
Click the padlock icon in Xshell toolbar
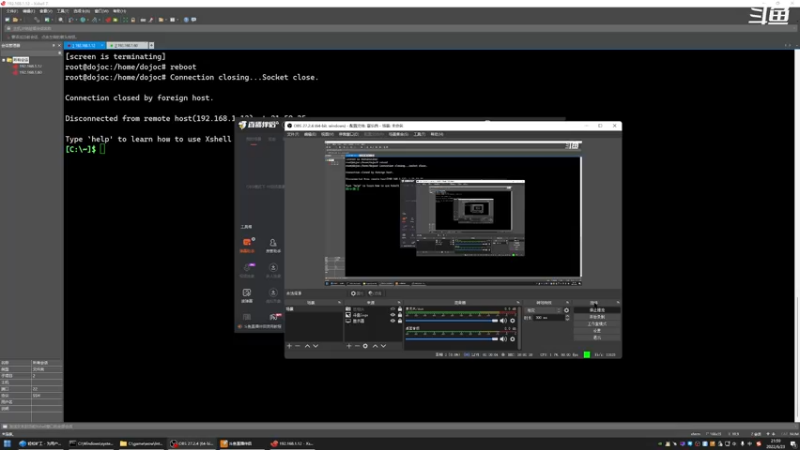point(133,20)
